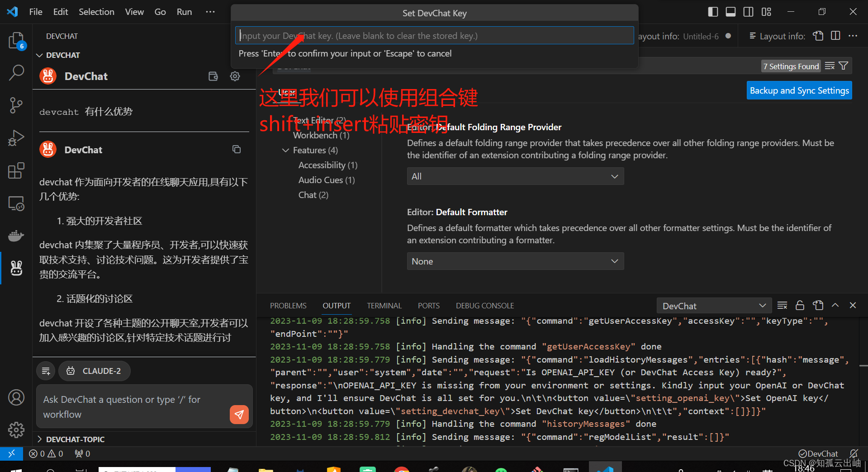Open the Run and Debug view

(x=16, y=138)
